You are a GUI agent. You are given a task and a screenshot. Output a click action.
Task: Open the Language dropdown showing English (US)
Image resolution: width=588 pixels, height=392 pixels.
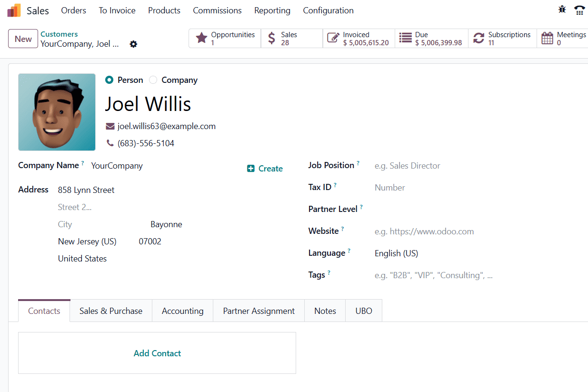396,253
